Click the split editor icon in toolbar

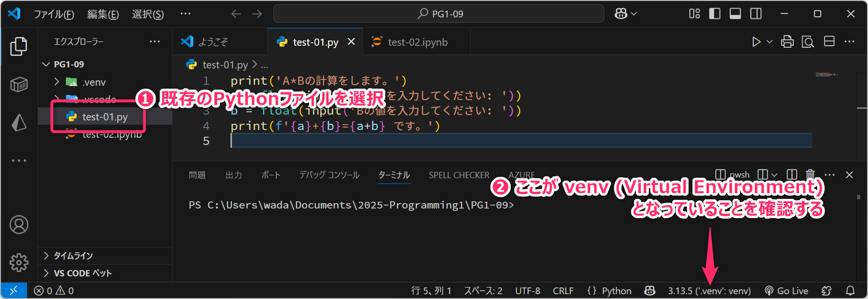click(829, 42)
